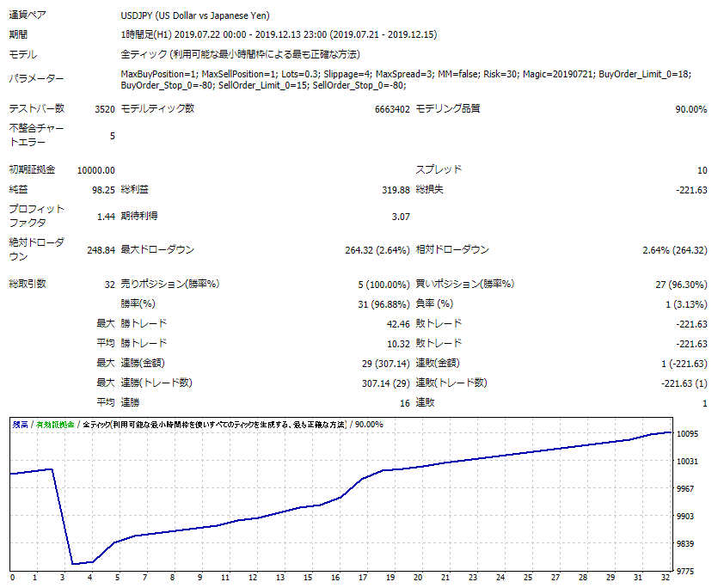Click the モデリング品質 value 90.00%
The image size is (724, 588).
[x=690, y=109]
